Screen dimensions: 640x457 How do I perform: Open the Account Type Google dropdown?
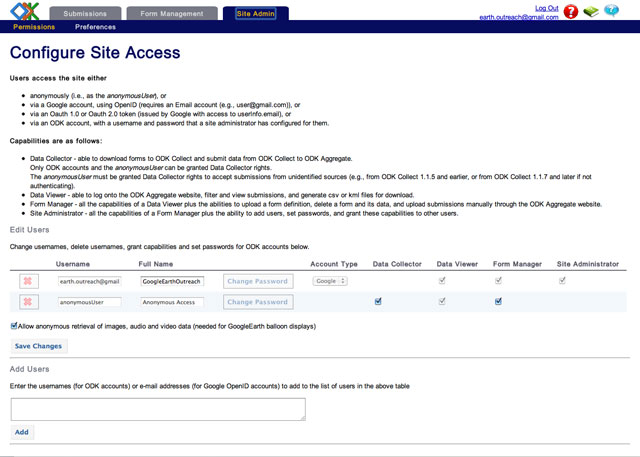[x=329, y=282]
